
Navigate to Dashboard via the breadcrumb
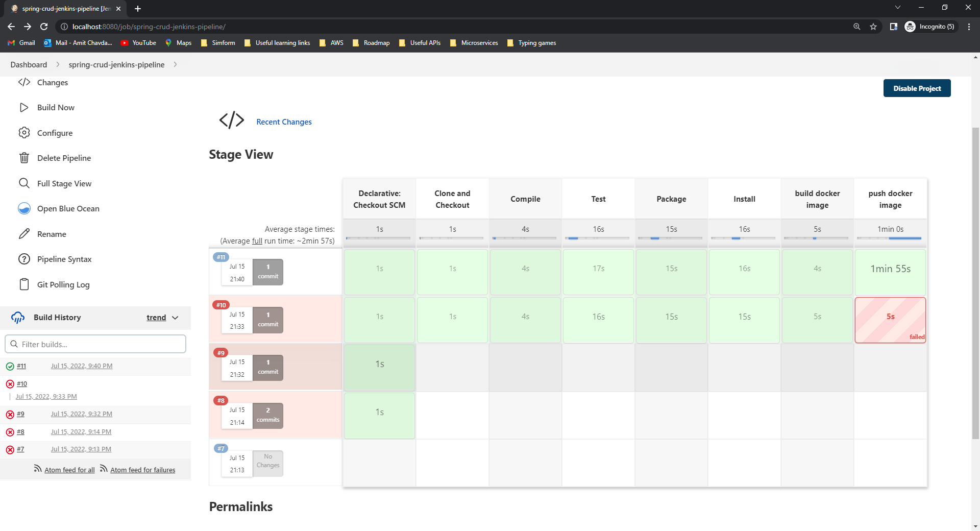tap(28, 65)
